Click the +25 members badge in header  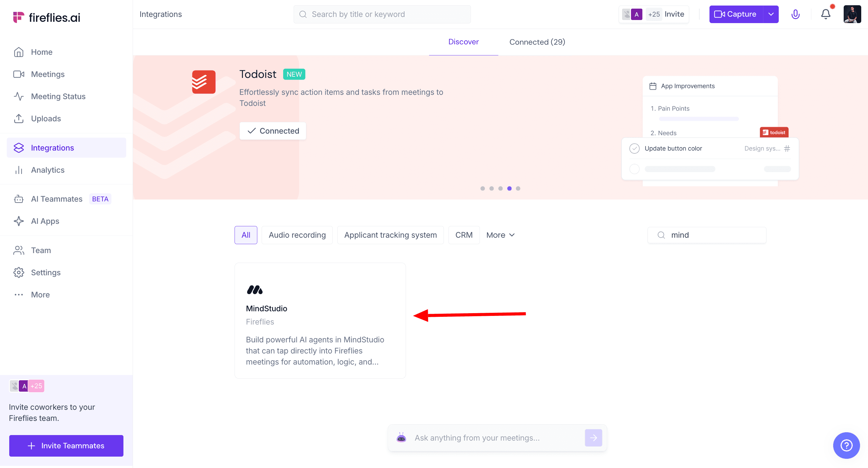click(654, 14)
